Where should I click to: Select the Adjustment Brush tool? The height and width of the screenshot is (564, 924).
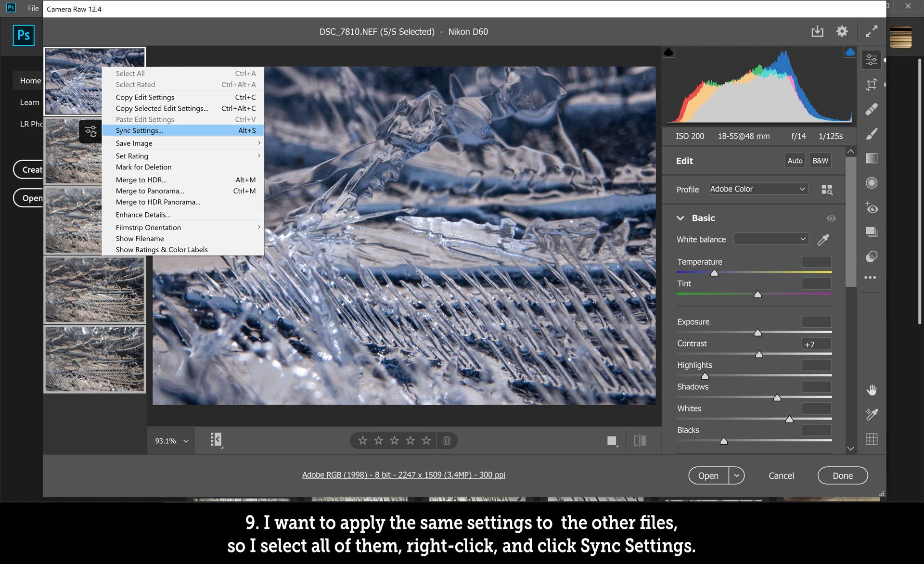[x=871, y=134]
